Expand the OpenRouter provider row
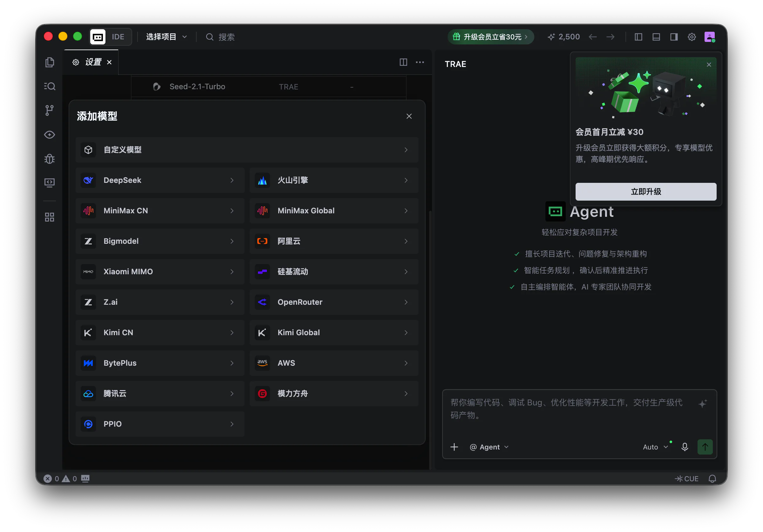This screenshot has width=763, height=532. [x=334, y=302]
